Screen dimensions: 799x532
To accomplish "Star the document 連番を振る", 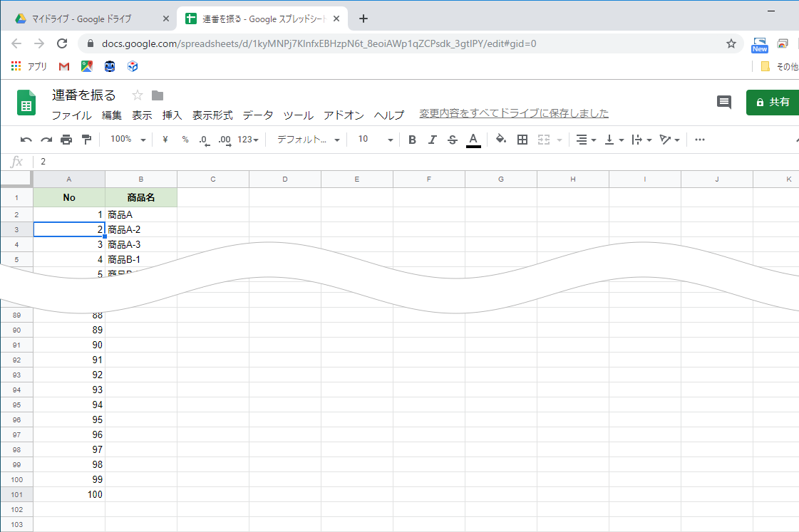I will tap(137, 95).
